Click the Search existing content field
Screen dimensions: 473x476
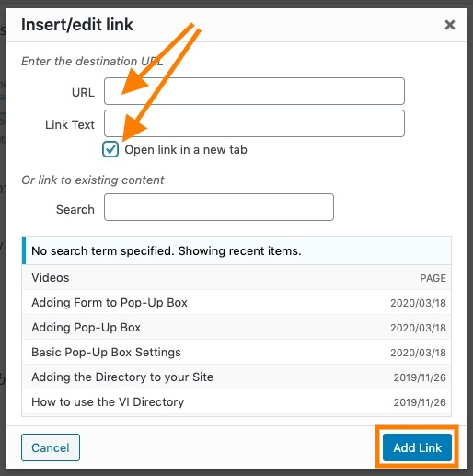pyautogui.click(x=219, y=207)
